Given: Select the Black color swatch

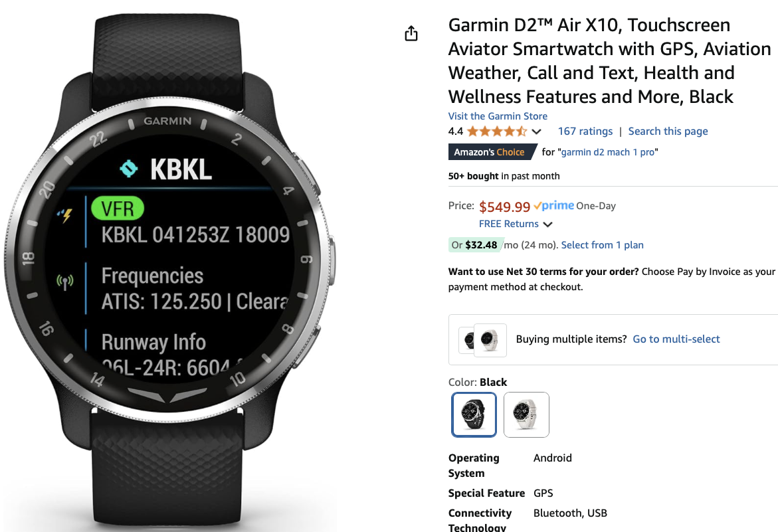Looking at the screenshot, I should coord(474,414).
